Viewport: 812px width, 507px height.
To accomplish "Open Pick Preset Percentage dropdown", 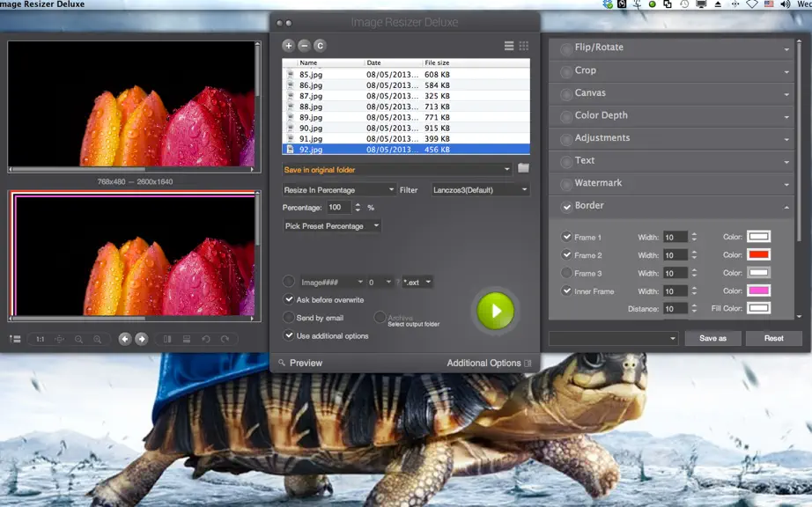I will 332,226.
